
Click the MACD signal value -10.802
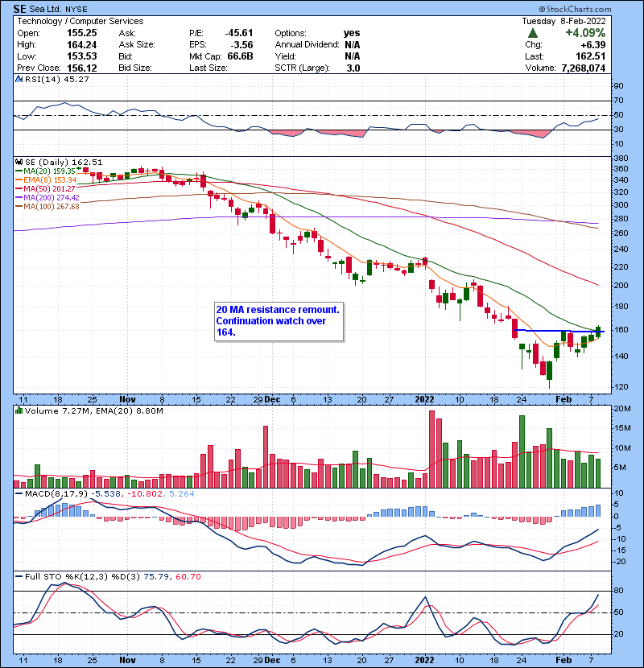[144, 494]
